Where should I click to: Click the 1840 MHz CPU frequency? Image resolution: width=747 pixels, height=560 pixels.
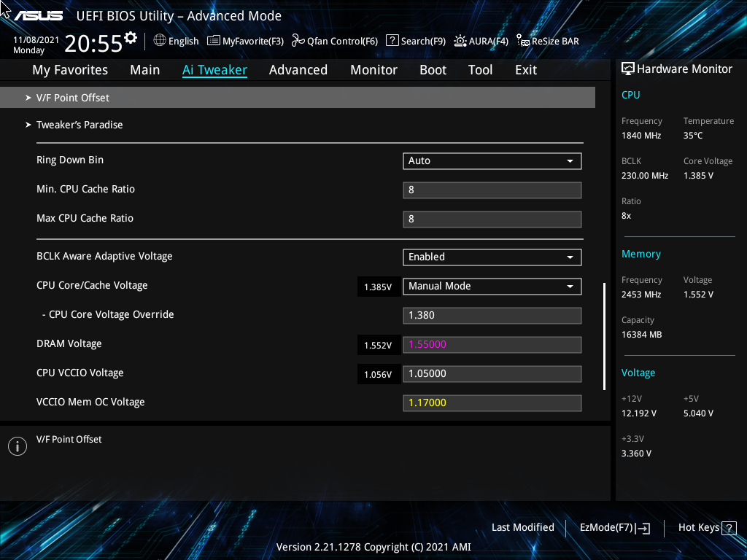click(641, 136)
